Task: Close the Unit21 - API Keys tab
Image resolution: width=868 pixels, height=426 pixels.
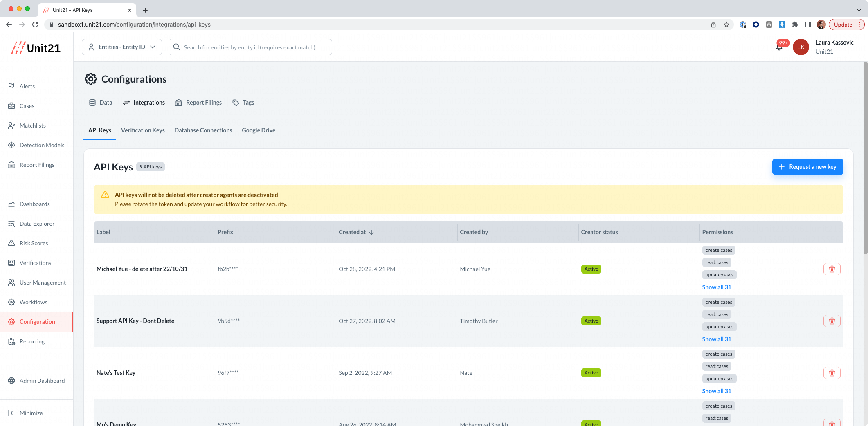Action: 130,10
